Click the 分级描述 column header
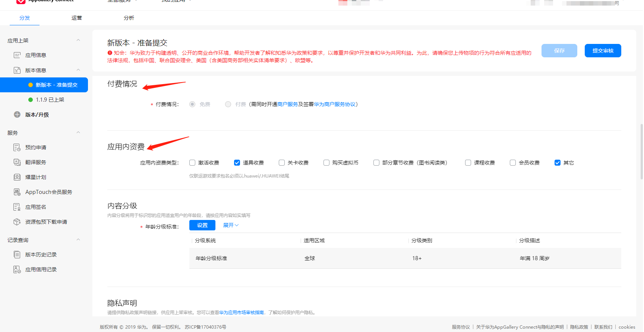The width and height of the screenshot is (644, 332). click(x=530, y=240)
